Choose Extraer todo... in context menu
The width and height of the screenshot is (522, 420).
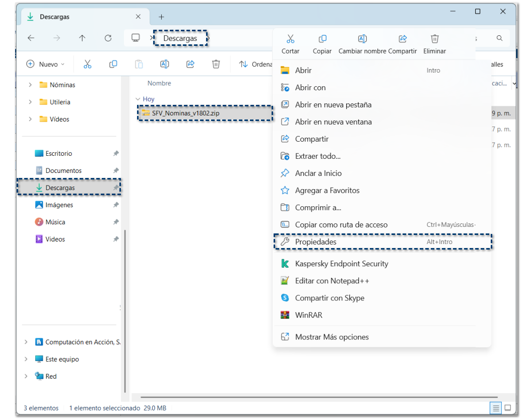(x=317, y=156)
